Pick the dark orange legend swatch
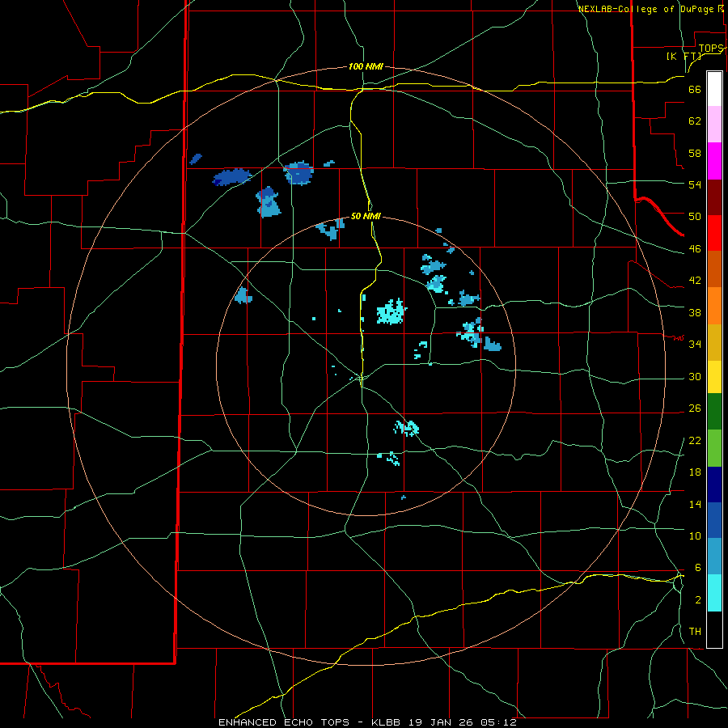 pos(714,269)
